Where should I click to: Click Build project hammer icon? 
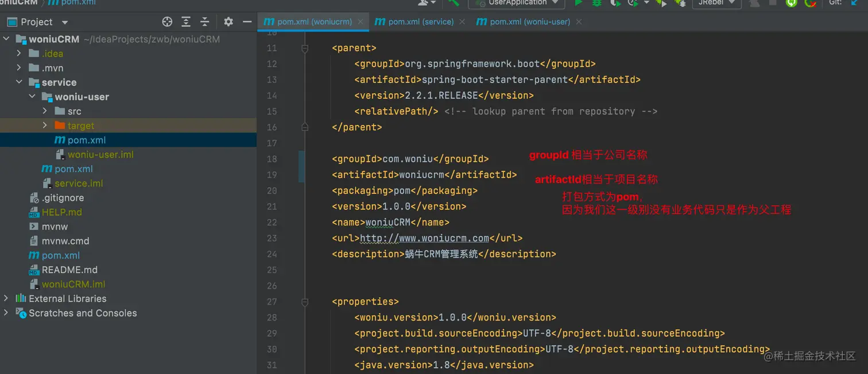pos(454,3)
